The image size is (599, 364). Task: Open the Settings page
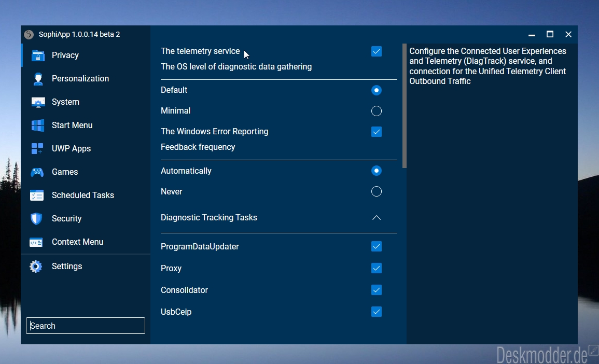pyautogui.click(x=86, y=266)
